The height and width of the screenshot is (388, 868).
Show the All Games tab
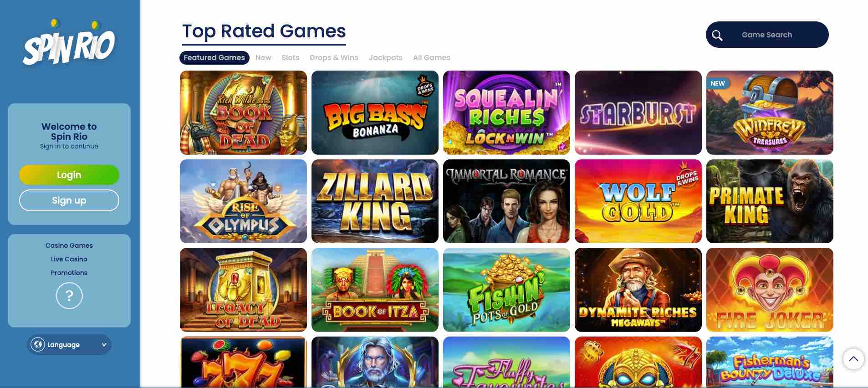pyautogui.click(x=431, y=58)
